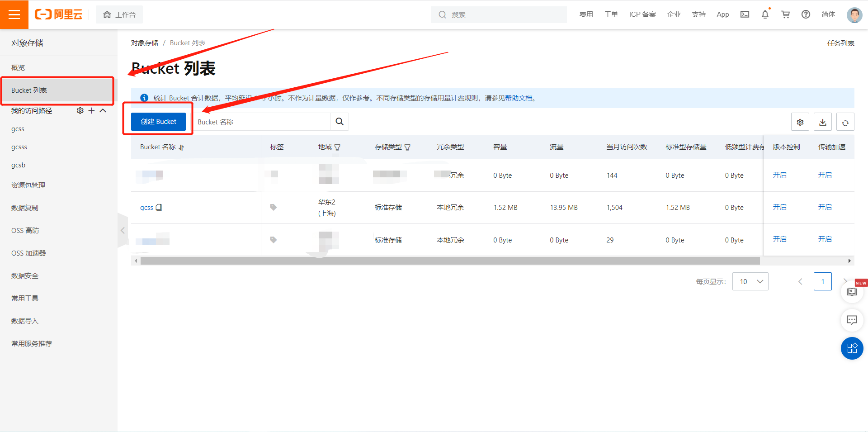Screen dimensions: 868x432
Task: Click the info icon in the notice banner
Action: tap(144, 98)
